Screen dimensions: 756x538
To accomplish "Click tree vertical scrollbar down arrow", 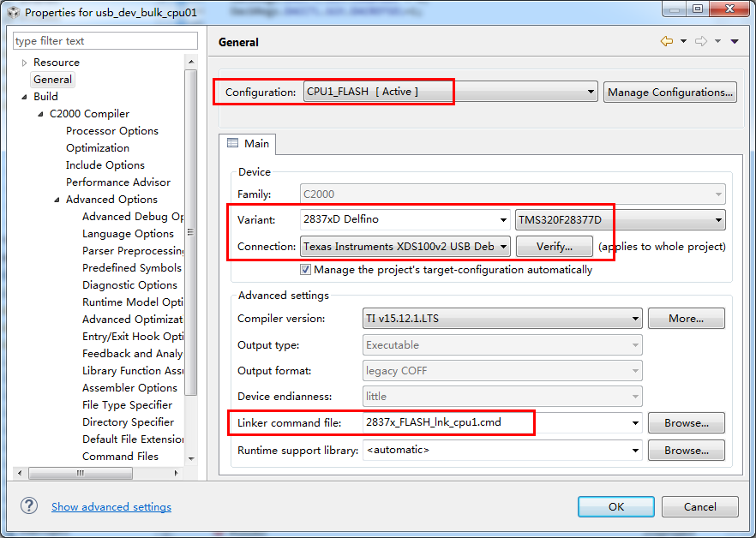I will coord(191,458).
